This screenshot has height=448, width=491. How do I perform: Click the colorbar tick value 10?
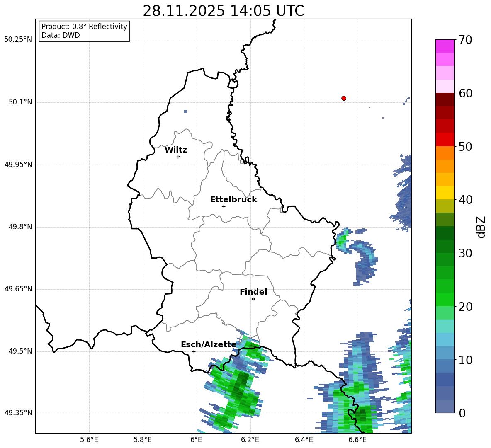[x=465, y=360]
